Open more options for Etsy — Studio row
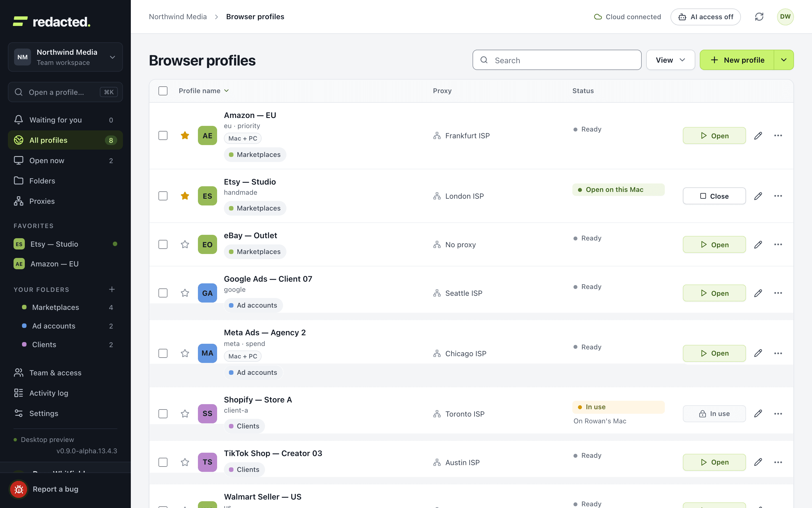This screenshot has width=812, height=508. [x=778, y=196]
